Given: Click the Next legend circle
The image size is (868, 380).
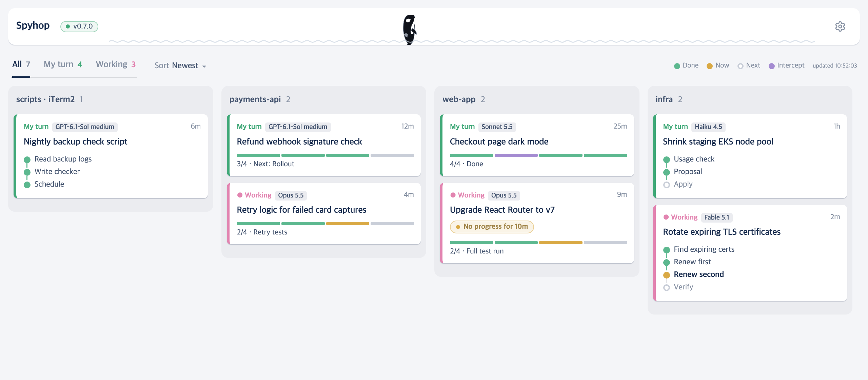Looking at the screenshot, I should tap(741, 66).
